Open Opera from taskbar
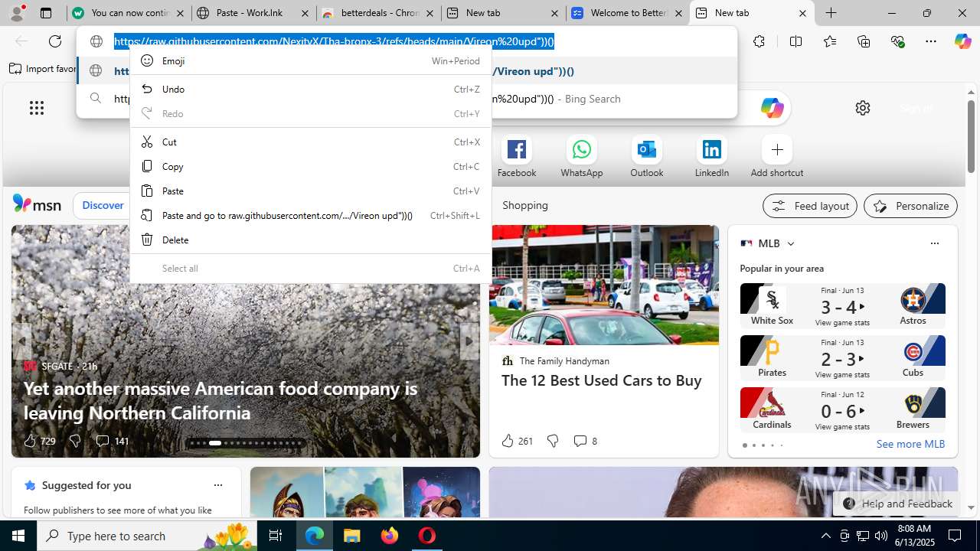Screen dimensions: 980x551 (x=427, y=536)
